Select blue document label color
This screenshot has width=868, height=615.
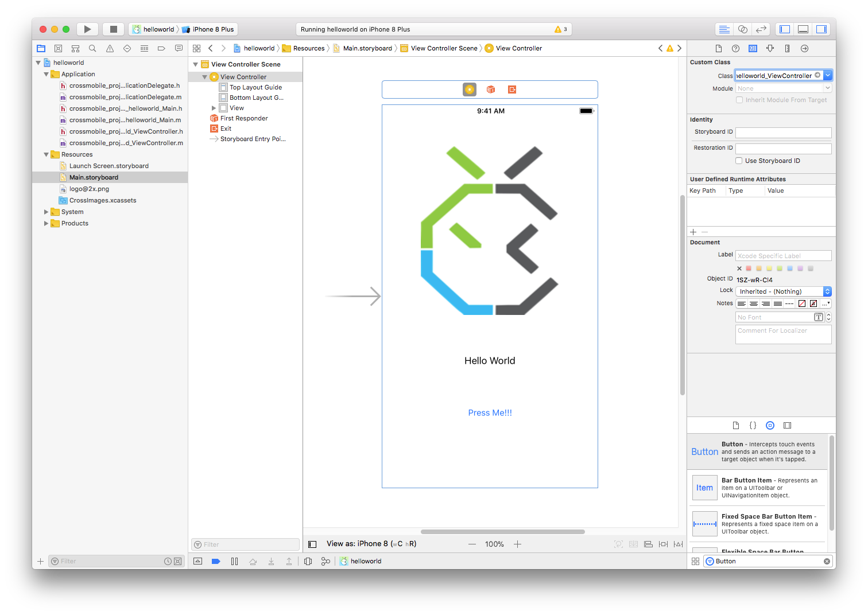click(790, 268)
